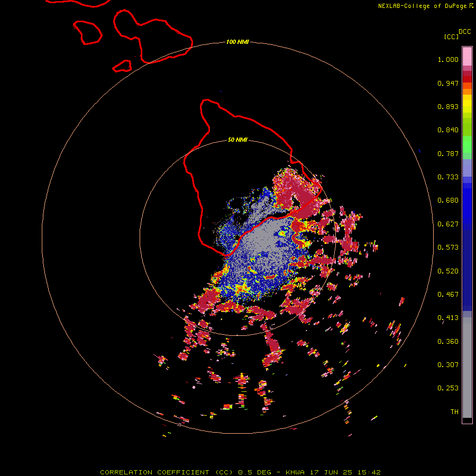Click the 0.520 scale value
476x476 pixels.
coord(448,271)
